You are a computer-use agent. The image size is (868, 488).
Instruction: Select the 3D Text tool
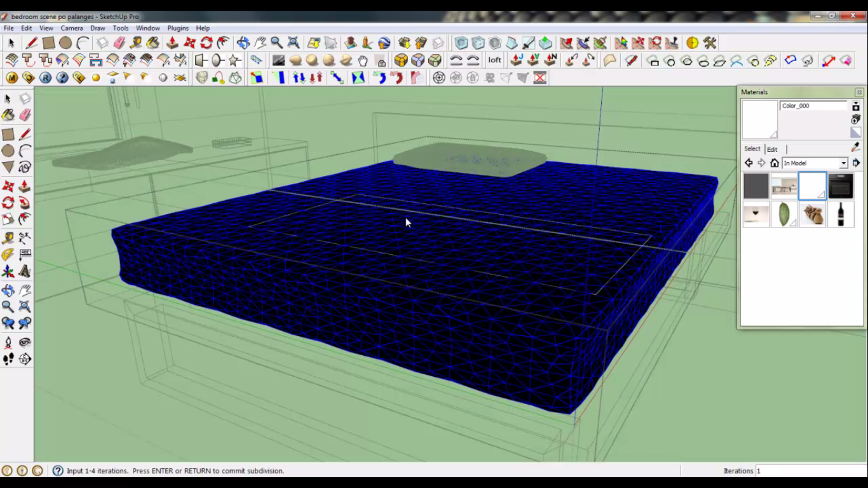coord(25,271)
